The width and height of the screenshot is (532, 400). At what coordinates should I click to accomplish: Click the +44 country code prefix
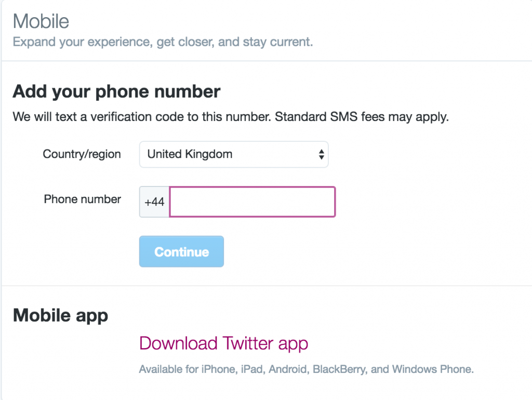[154, 202]
